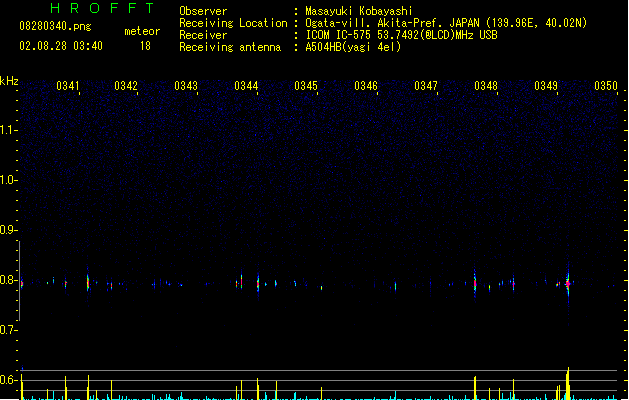The image size is (629, 400).
Task: Select antenna text A504HB(yagi 4el)
Action: (x=353, y=47)
